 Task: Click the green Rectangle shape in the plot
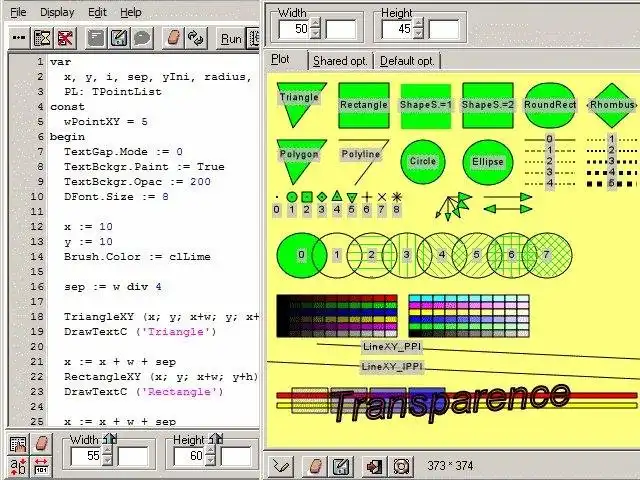364,105
